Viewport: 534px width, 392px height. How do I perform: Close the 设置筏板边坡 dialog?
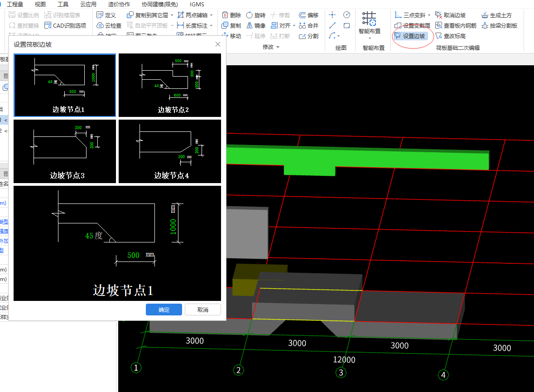click(x=218, y=44)
